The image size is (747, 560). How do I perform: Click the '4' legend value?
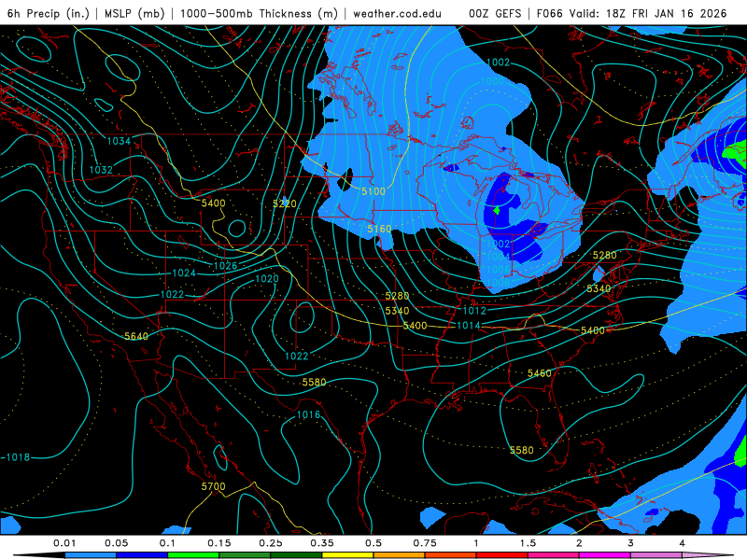(x=683, y=543)
